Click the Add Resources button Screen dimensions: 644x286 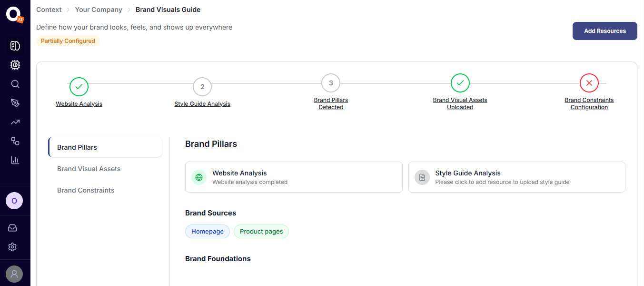605,31
